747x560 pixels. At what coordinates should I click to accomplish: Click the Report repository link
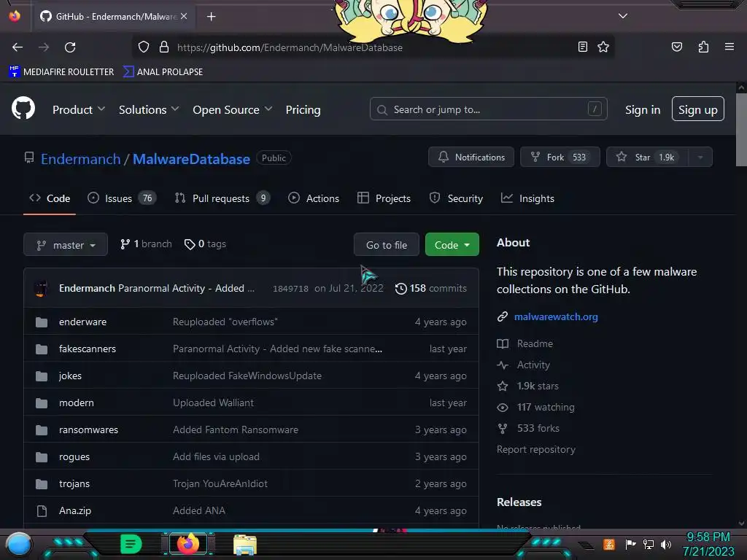pos(536,449)
